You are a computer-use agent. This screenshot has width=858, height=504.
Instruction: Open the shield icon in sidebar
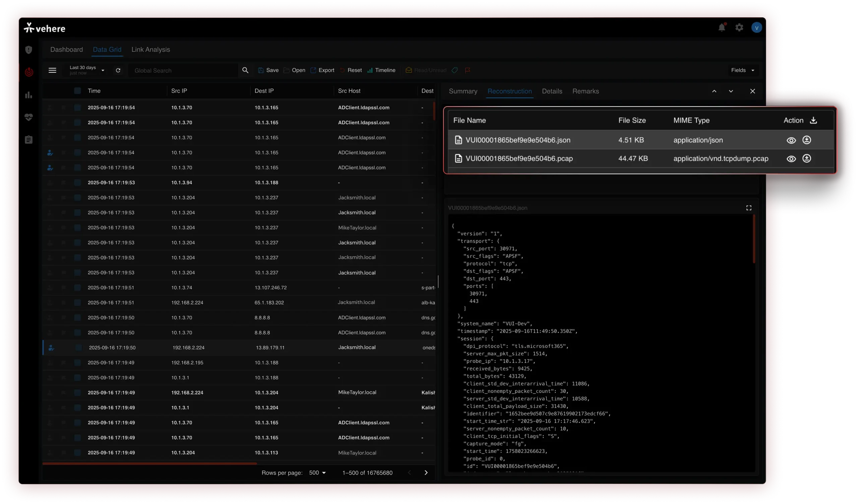(28, 50)
